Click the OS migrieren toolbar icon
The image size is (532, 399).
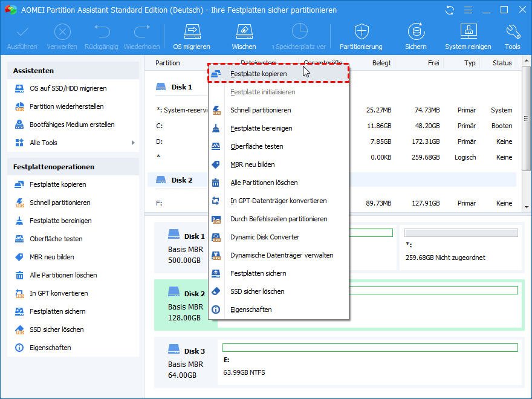pyautogui.click(x=192, y=37)
